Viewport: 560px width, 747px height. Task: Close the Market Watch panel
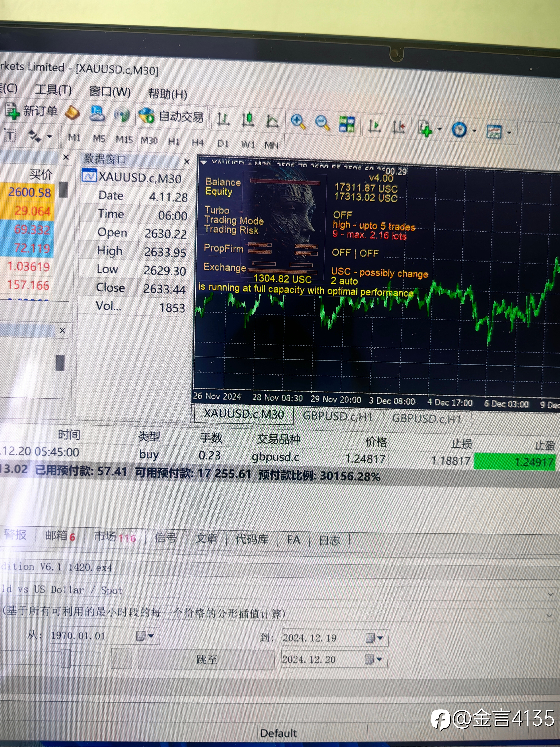coord(66,157)
